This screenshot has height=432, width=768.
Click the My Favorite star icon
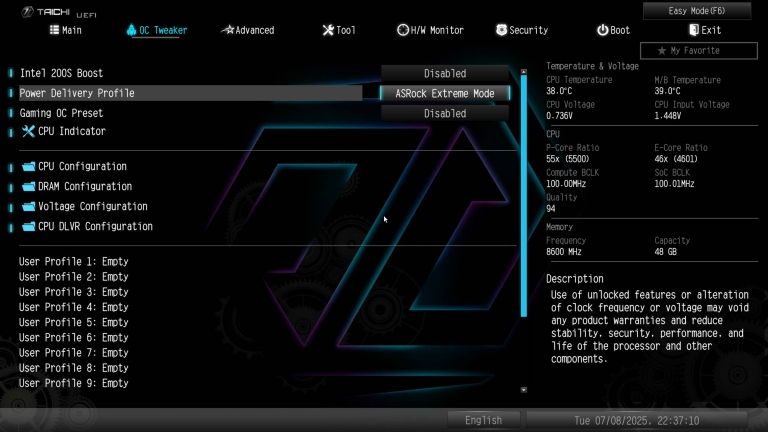[662, 50]
